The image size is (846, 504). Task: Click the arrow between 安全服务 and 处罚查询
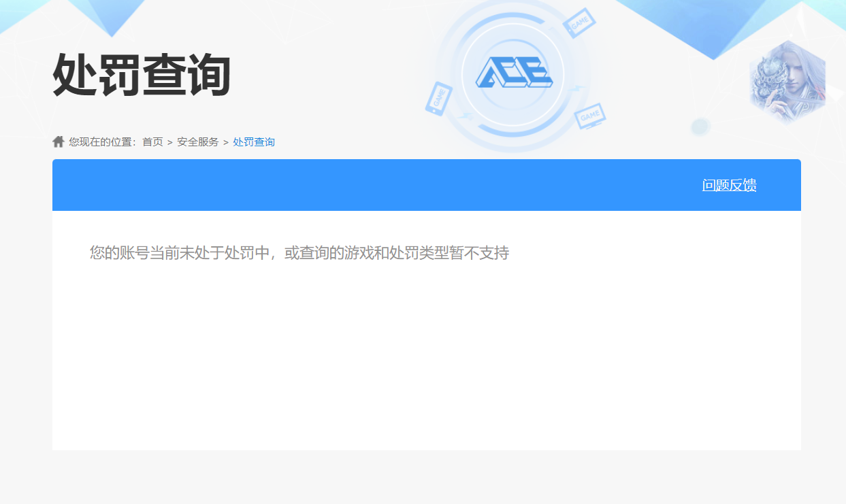coord(226,142)
